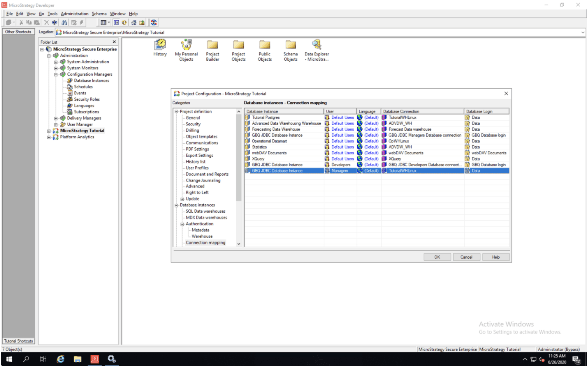The image size is (588, 368).
Task: Click the Cancel button
Action: (466, 257)
